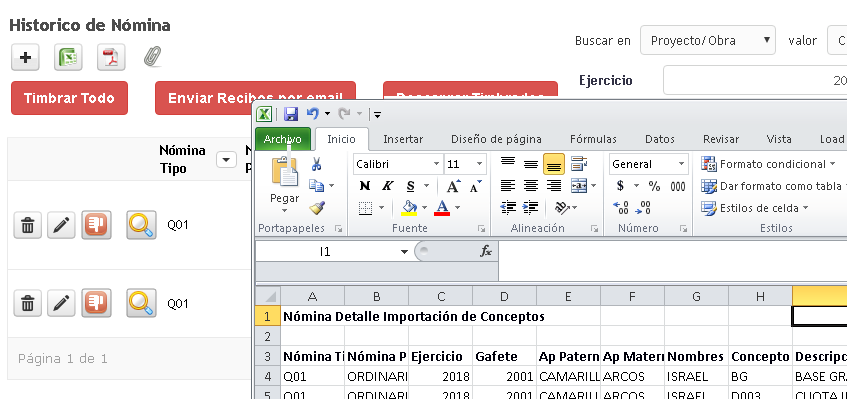Click the Ejercicio input field
Image resolution: width=847 pixels, height=399 pixels.
755,80
